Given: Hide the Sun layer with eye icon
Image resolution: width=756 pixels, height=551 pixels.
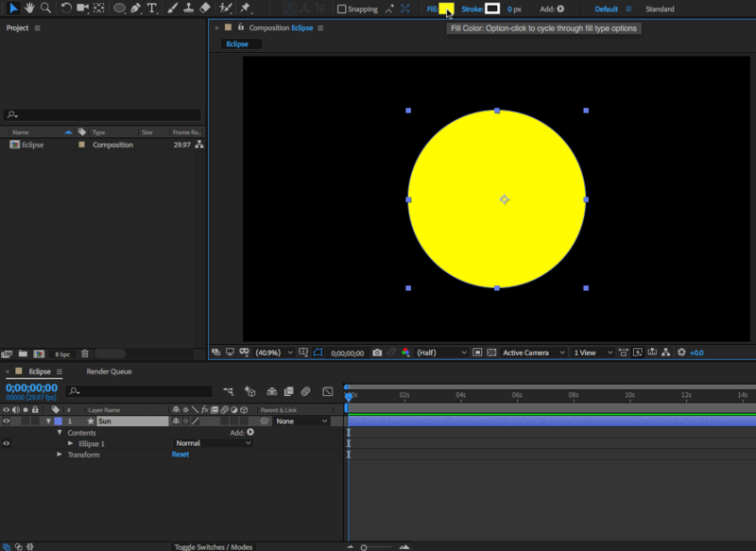Looking at the screenshot, I should click(x=7, y=421).
